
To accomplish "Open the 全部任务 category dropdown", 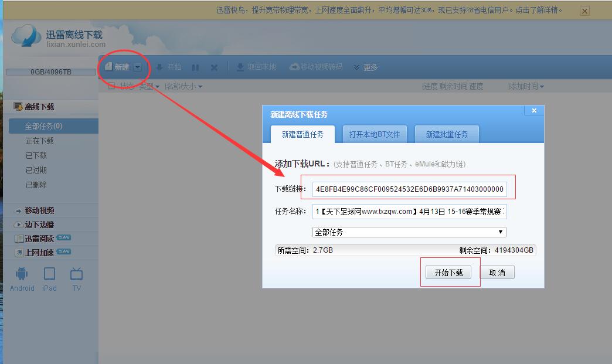I will pos(409,232).
